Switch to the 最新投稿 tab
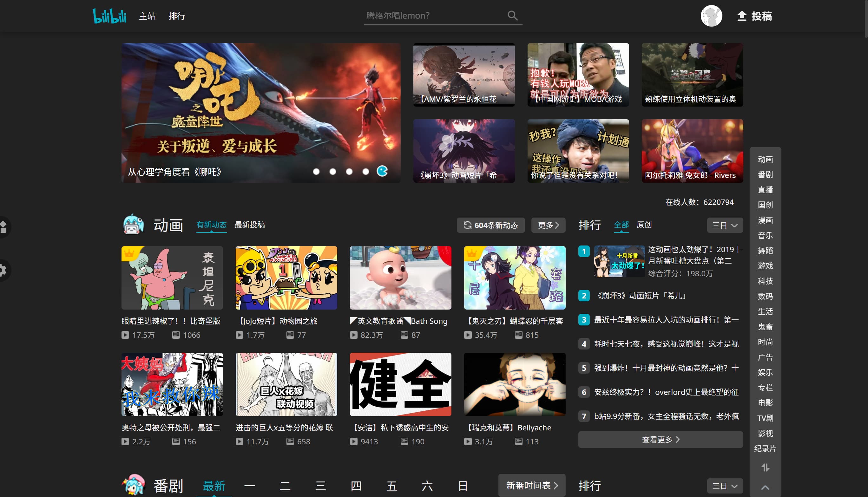The width and height of the screenshot is (868, 497). [x=249, y=225]
